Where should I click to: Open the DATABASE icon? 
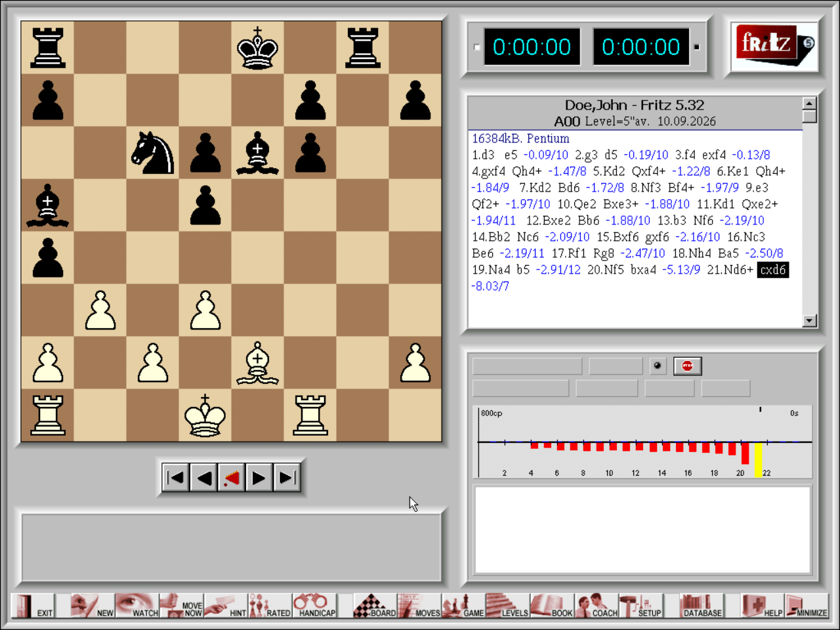point(701,606)
